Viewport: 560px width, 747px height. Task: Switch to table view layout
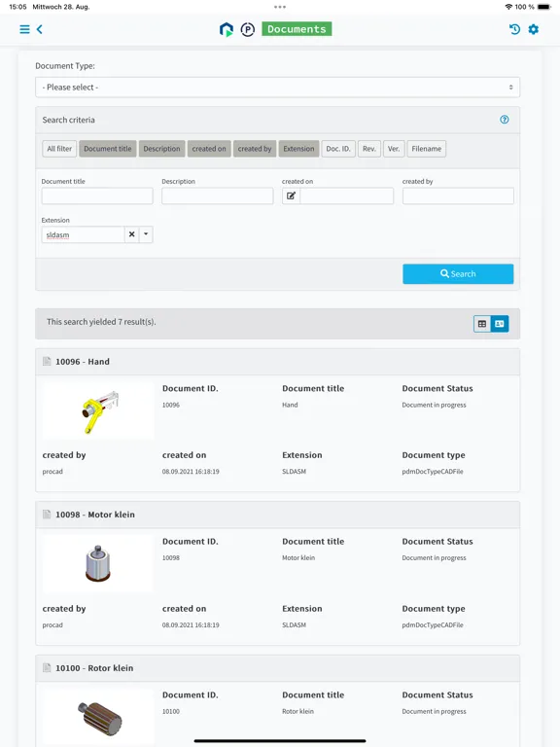click(x=482, y=324)
